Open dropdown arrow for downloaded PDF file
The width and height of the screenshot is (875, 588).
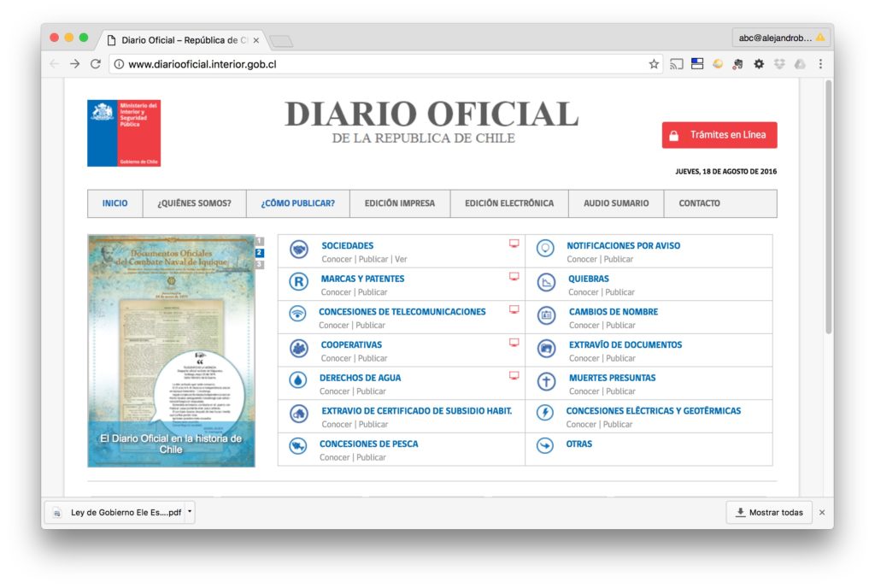190,511
